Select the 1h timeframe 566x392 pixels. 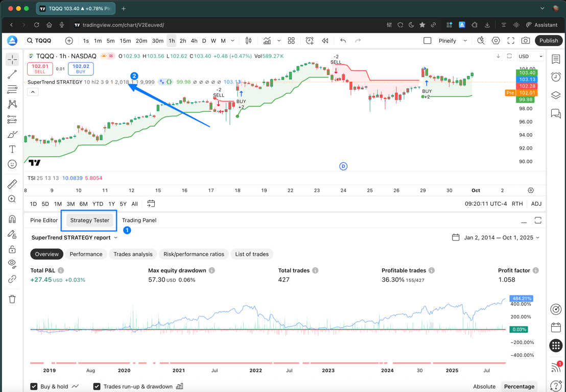pyautogui.click(x=172, y=41)
